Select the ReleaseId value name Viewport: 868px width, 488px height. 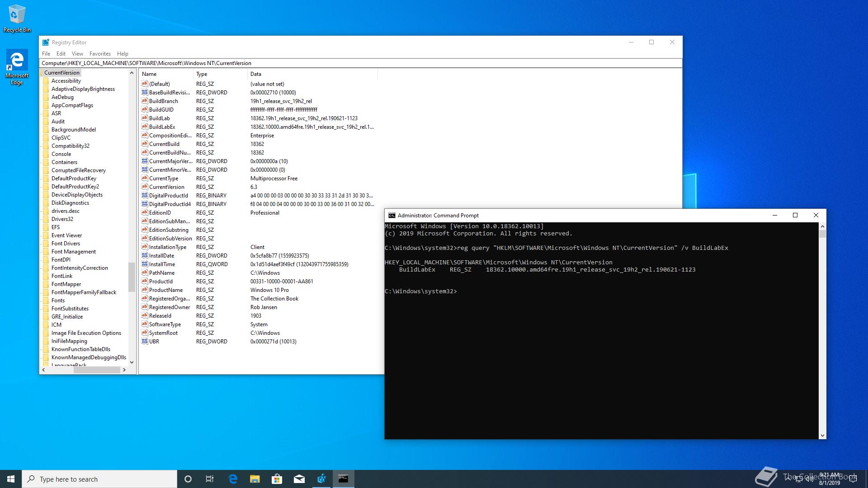(x=160, y=316)
